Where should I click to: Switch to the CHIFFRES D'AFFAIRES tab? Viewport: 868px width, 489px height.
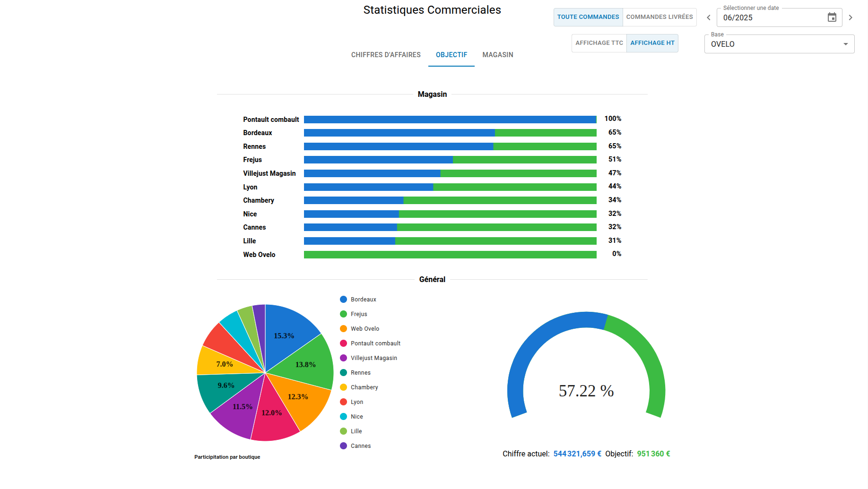tap(385, 55)
